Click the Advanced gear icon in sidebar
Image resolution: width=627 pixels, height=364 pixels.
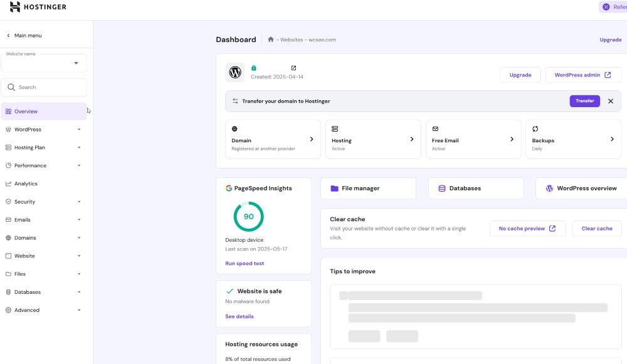click(x=8, y=310)
